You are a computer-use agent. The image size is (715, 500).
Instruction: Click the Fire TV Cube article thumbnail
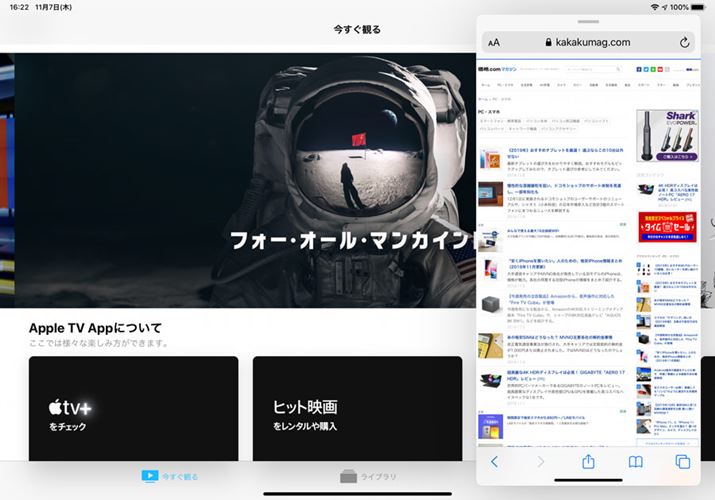pyautogui.click(x=491, y=304)
